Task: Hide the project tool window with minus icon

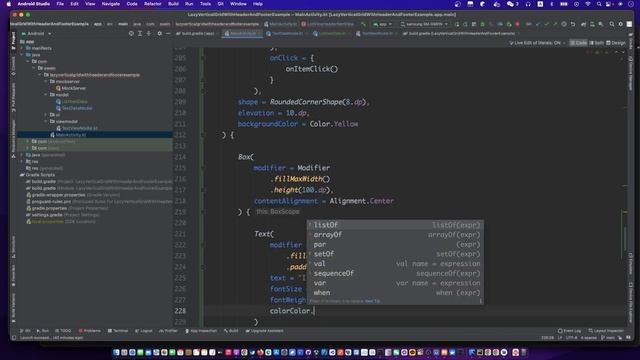Action: pyautogui.click(x=168, y=33)
